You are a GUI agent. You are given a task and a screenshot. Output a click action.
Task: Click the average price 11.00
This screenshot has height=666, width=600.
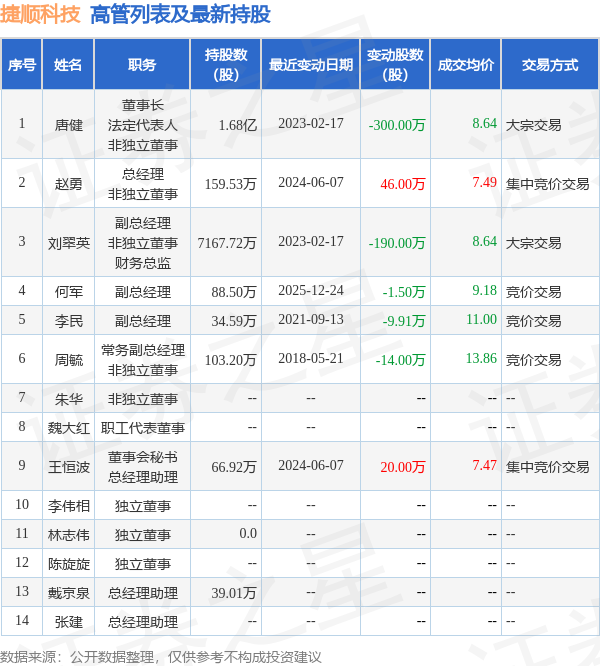click(x=482, y=319)
